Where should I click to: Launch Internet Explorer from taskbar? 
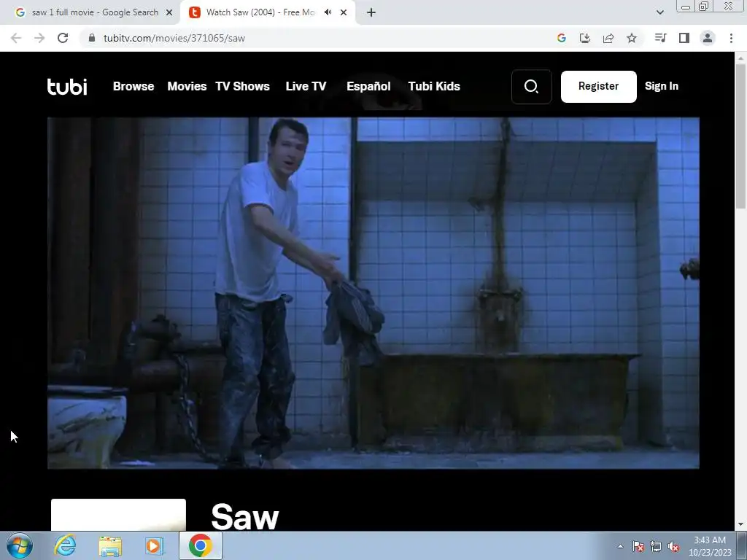[65, 545]
